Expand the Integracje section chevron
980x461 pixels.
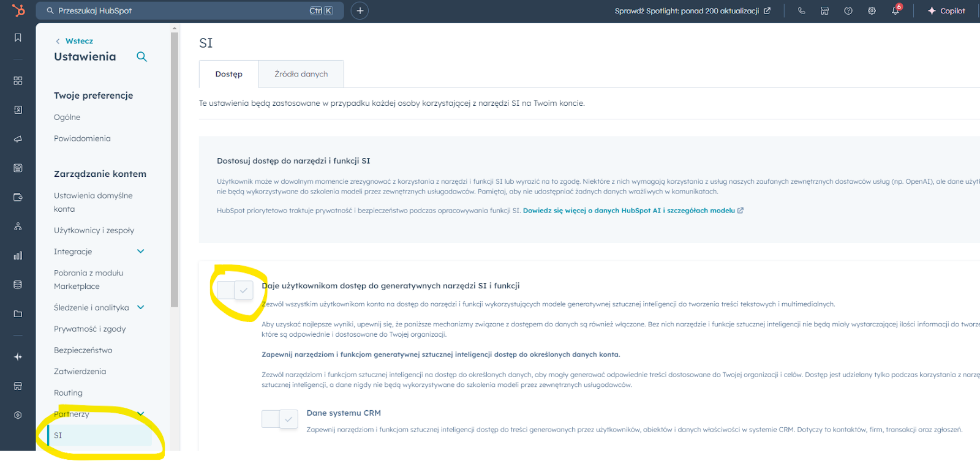140,252
